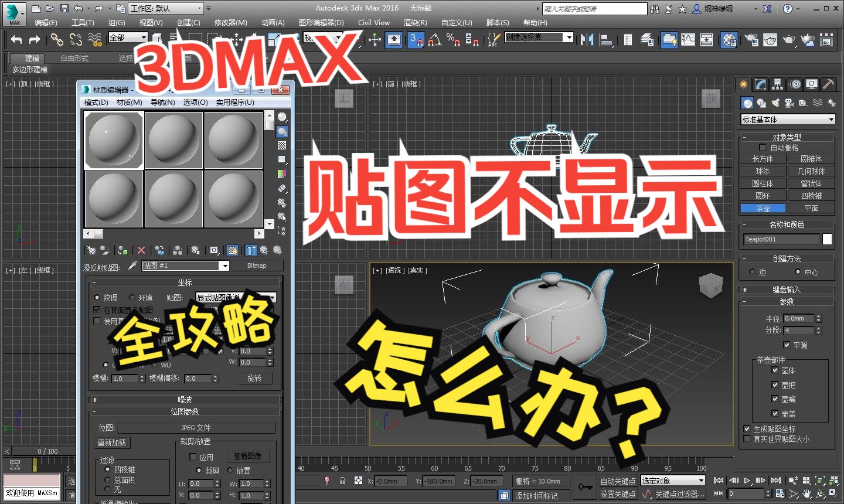
Task: Activate the Bind to Space Warp tool
Action: (x=94, y=39)
